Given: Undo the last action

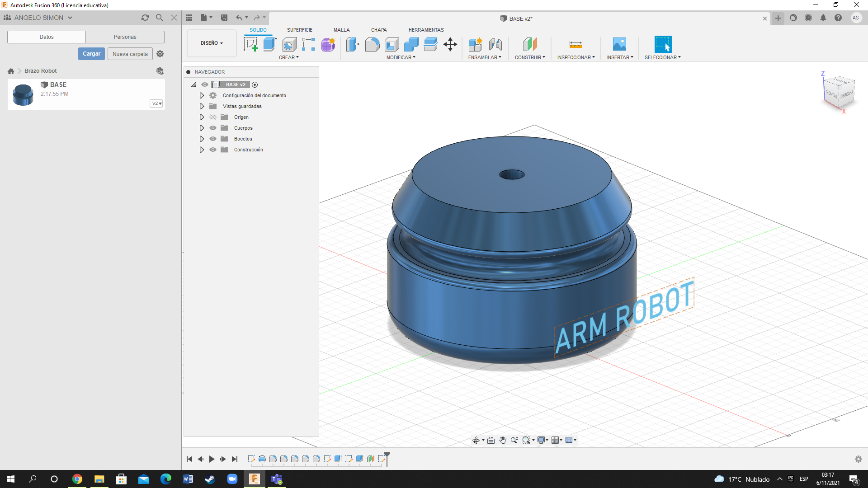Looking at the screenshot, I should pyautogui.click(x=239, y=18).
